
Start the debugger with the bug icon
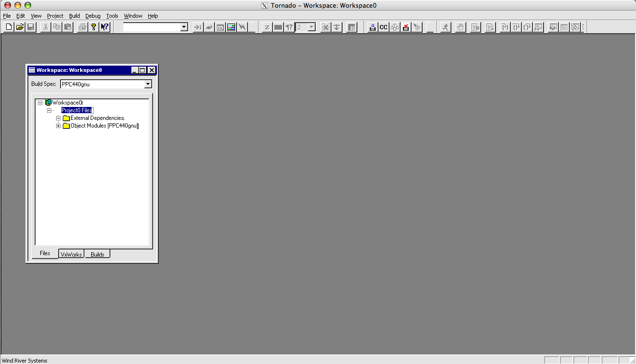(x=209, y=27)
